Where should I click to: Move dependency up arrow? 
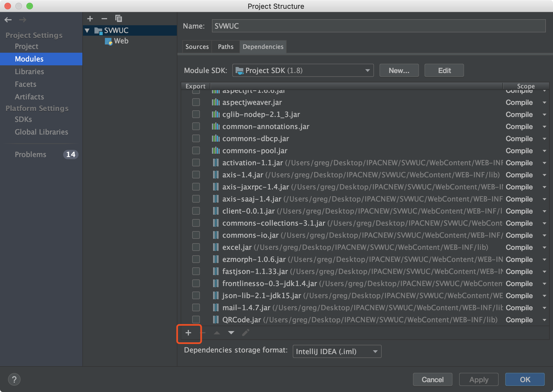coord(217,333)
